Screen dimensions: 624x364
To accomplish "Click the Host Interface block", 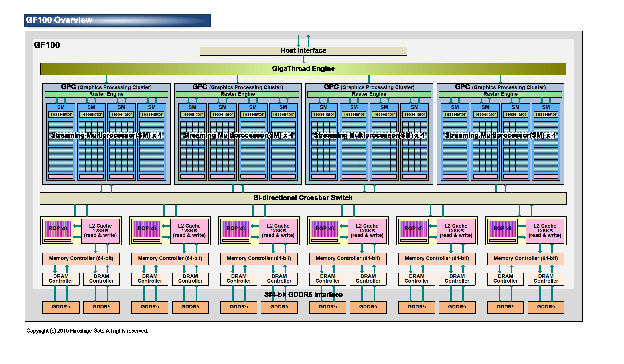I will [x=303, y=51].
